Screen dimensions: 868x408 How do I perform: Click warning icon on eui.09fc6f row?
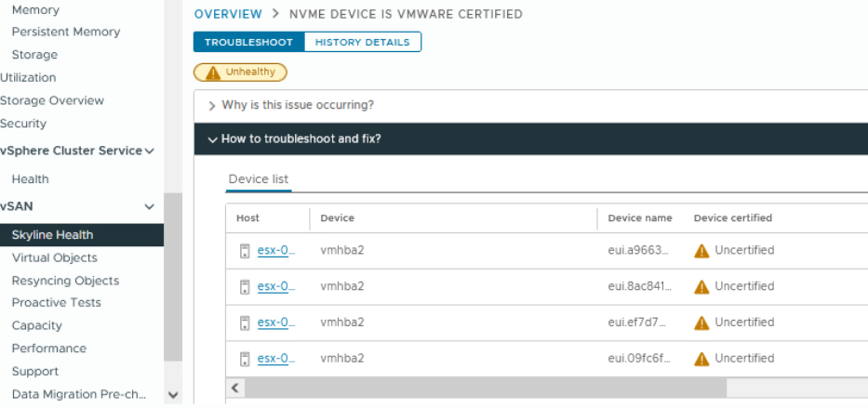[701, 359]
